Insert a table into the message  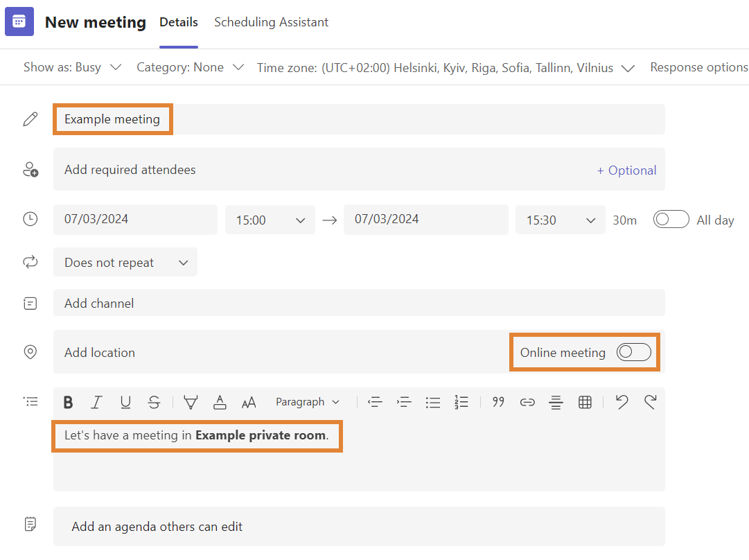[585, 402]
